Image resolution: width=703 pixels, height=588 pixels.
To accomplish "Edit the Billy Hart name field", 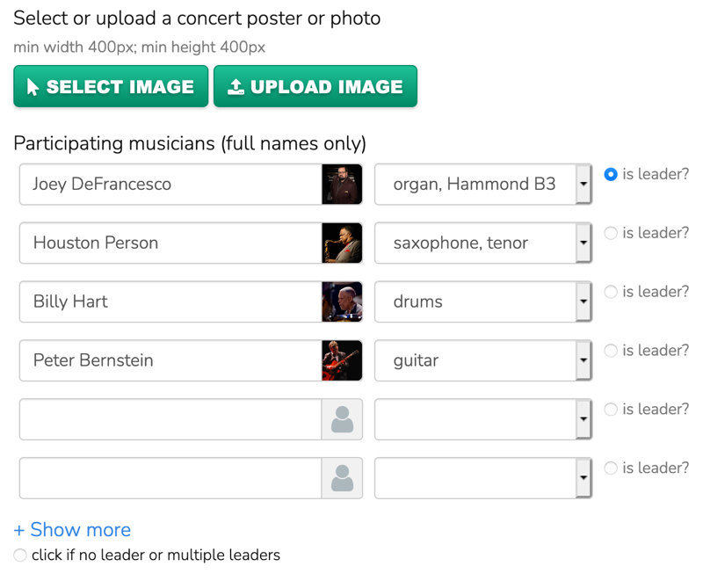I will 170,302.
